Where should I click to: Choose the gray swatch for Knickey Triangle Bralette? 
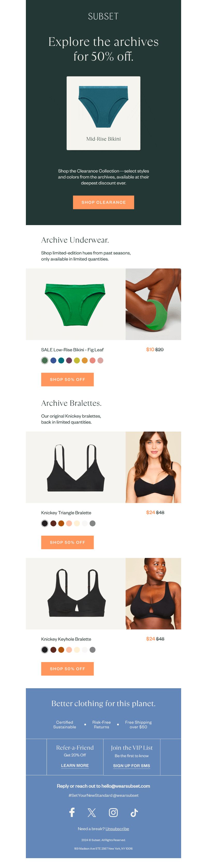[x=93, y=523]
